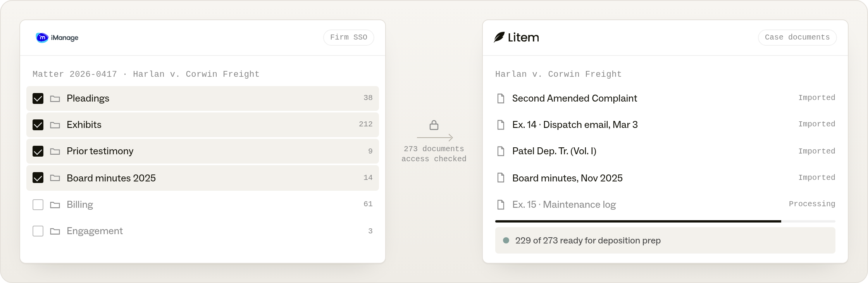Click the Firm SSO badge
868x283 pixels.
348,38
